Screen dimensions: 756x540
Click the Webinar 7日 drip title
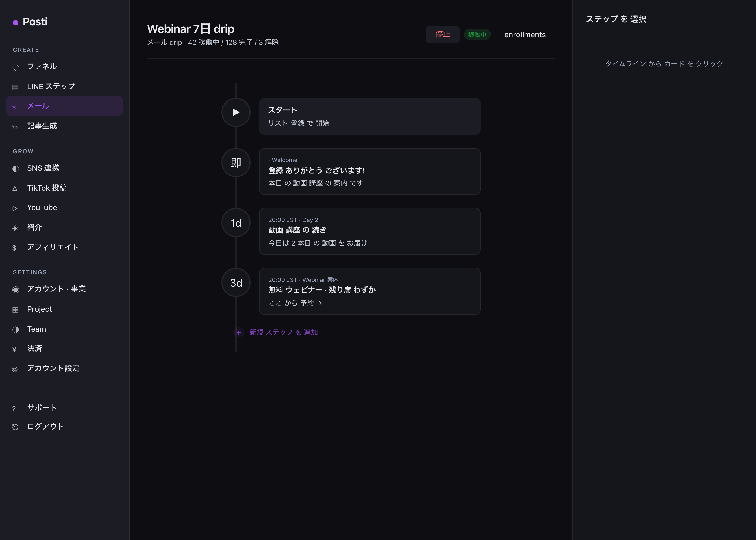click(191, 29)
